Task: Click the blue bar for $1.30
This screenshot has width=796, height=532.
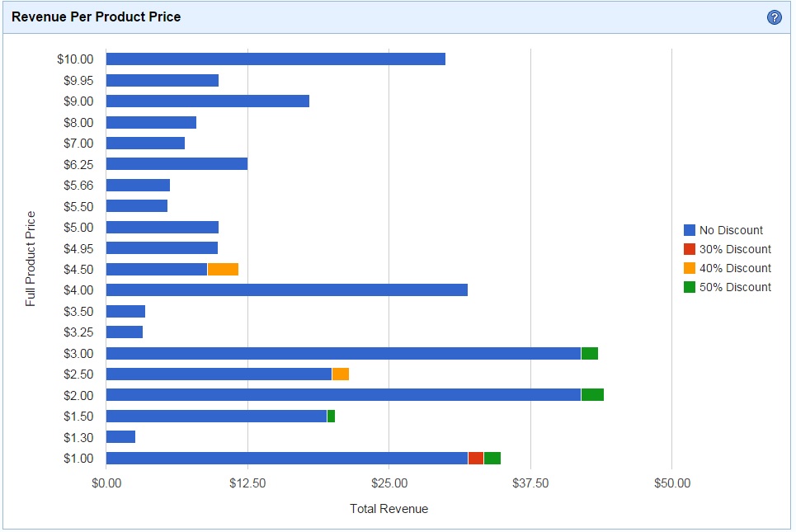Action: tap(120, 437)
